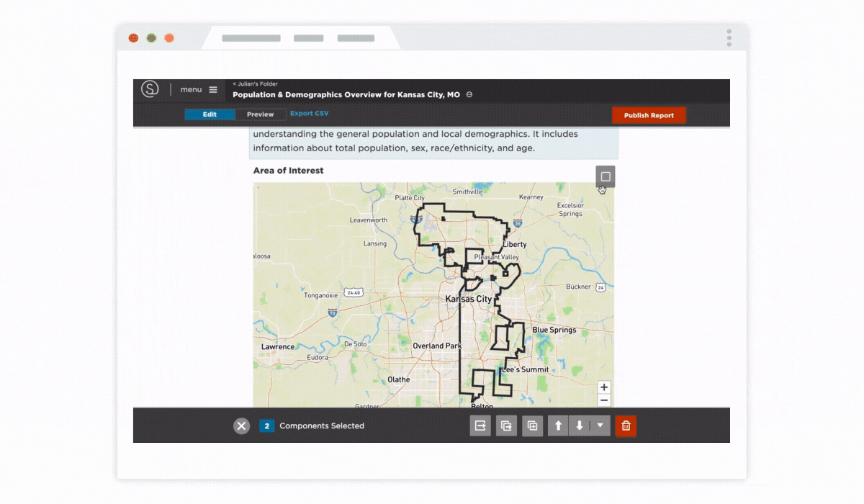Clear selection with the X button
The height and width of the screenshot is (504, 864).
coord(242,426)
